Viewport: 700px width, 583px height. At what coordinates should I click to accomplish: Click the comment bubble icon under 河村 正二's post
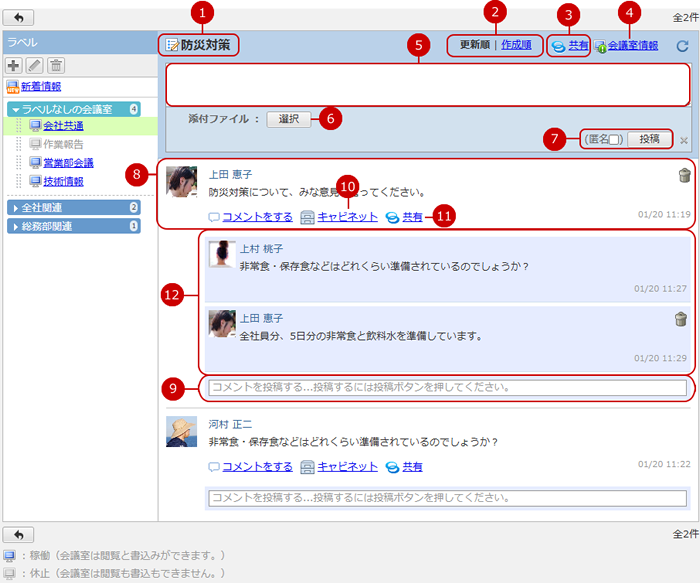214,467
